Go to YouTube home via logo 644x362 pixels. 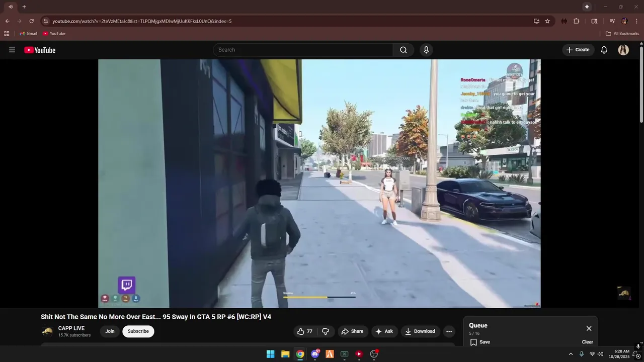(40, 50)
